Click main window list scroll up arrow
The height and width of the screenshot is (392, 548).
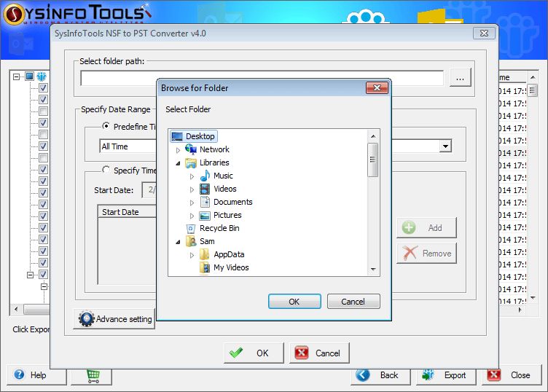[x=533, y=77]
